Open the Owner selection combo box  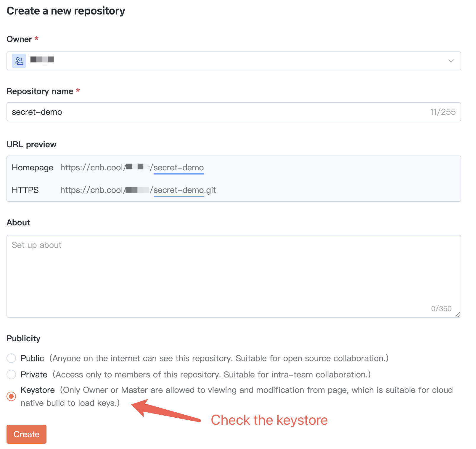click(x=234, y=61)
